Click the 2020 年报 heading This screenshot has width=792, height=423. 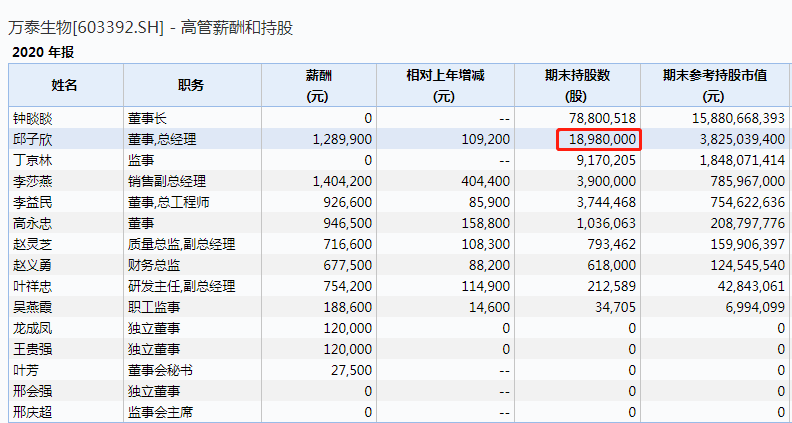click(43, 53)
